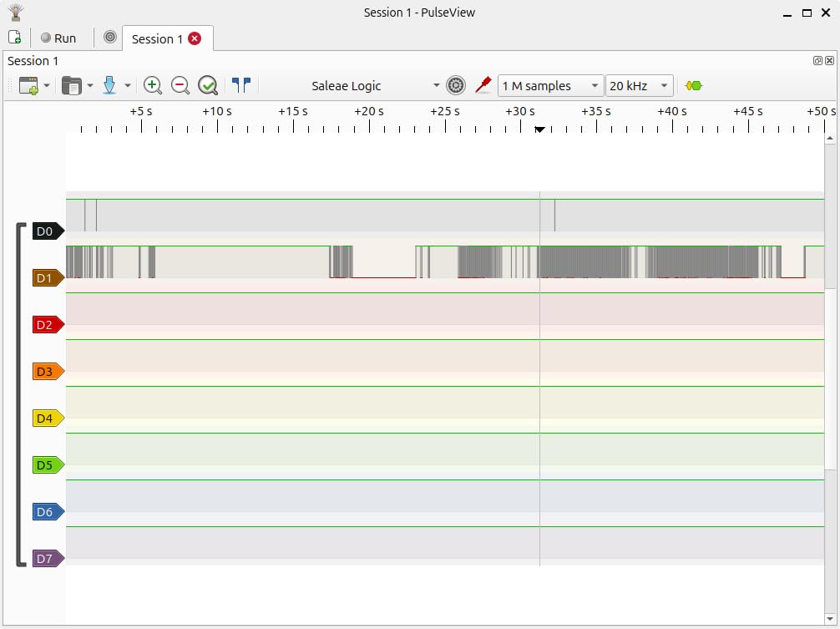This screenshot has height=629, width=840.
Task: Close the Session 1 dock panel
Action: [x=829, y=60]
